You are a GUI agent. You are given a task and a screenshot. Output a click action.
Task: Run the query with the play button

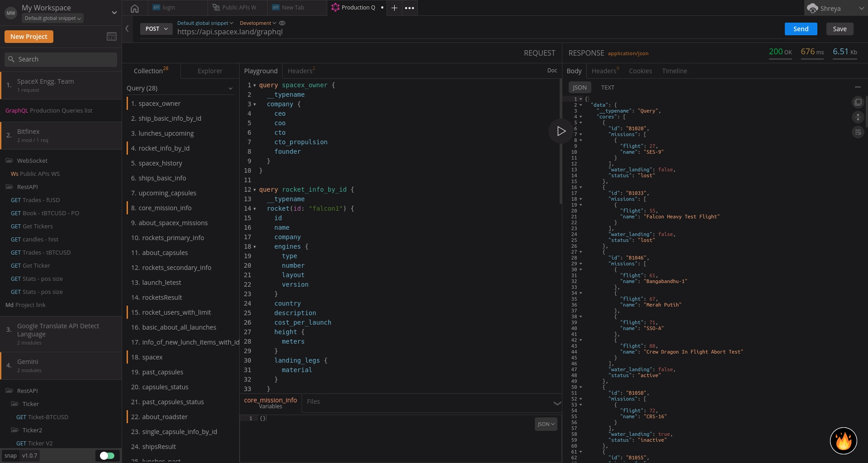[x=561, y=131]
